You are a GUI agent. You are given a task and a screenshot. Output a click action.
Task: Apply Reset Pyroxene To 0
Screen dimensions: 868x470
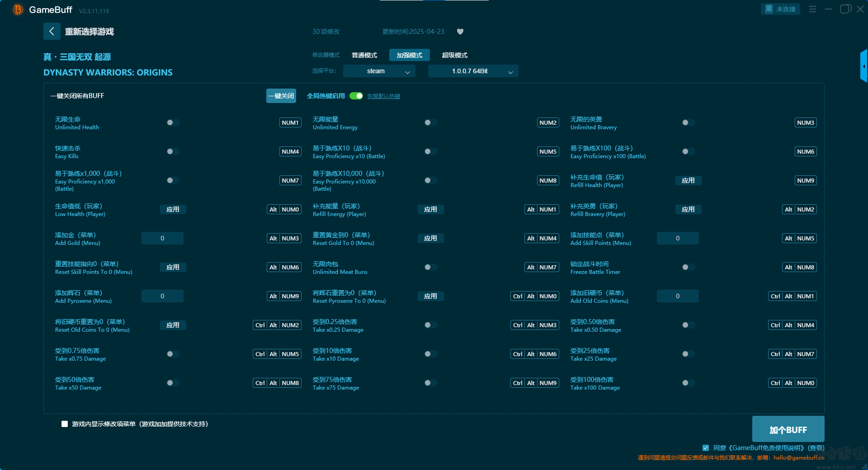[430, 296]
